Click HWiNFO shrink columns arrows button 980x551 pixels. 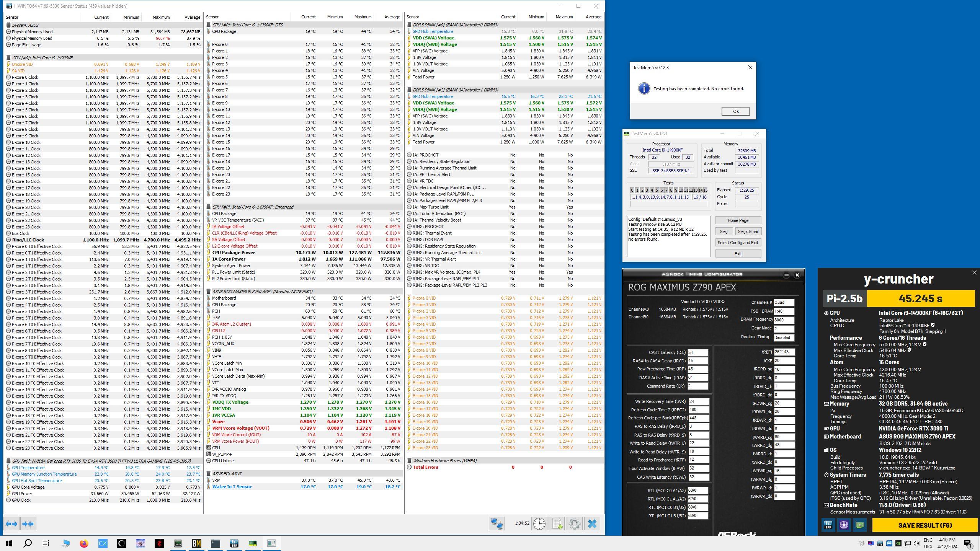28,524
